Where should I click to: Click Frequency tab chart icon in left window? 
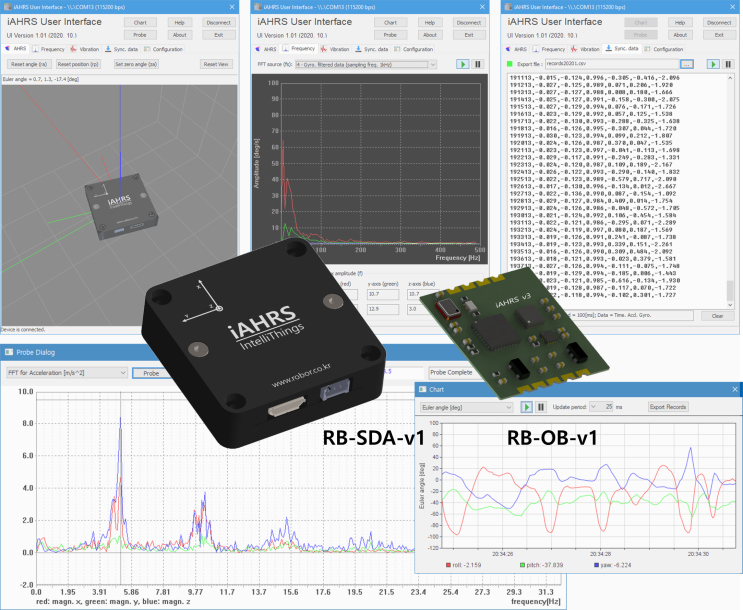(35, 49)
